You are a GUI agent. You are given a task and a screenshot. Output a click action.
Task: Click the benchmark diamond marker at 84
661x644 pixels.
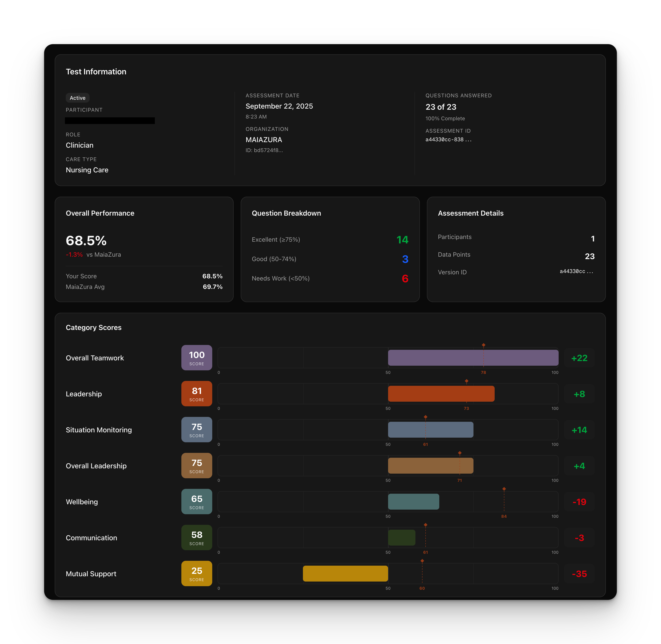(x=504, y=489)
